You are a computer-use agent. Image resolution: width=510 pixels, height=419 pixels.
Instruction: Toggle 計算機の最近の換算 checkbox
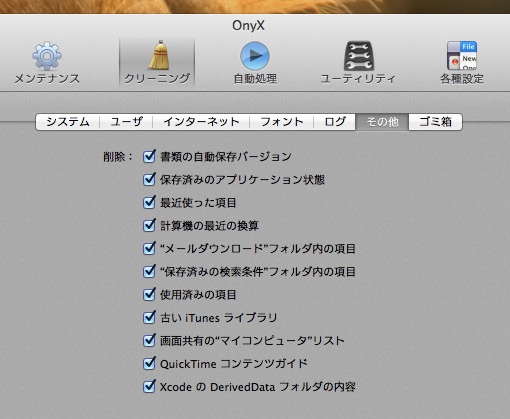point(149,225)
